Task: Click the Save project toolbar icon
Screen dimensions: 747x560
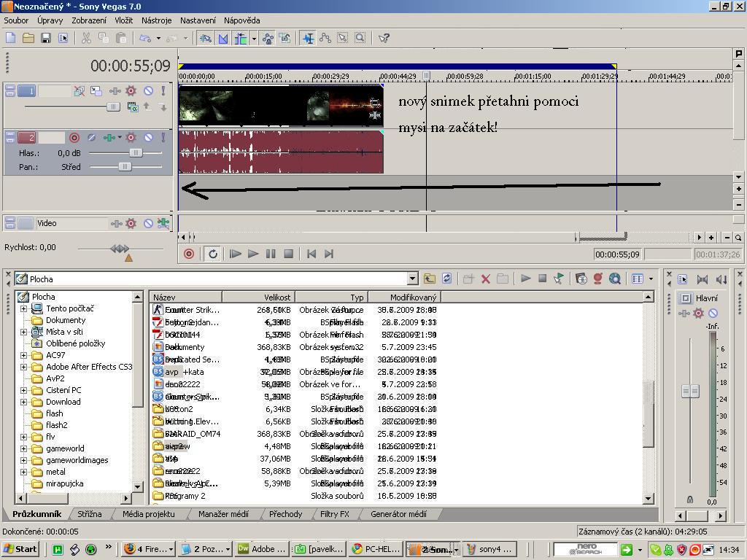Action: point(46,38)
